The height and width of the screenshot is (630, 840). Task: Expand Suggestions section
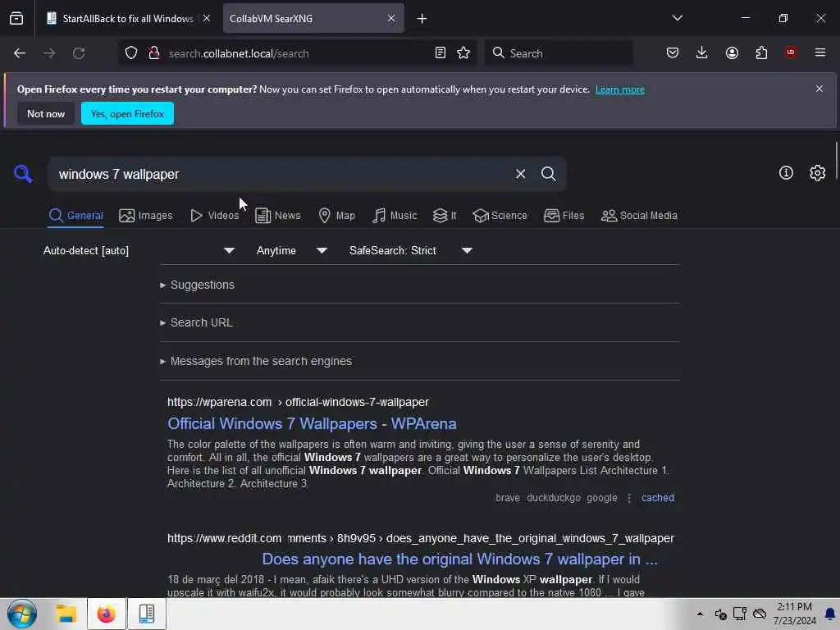point(197,285)
